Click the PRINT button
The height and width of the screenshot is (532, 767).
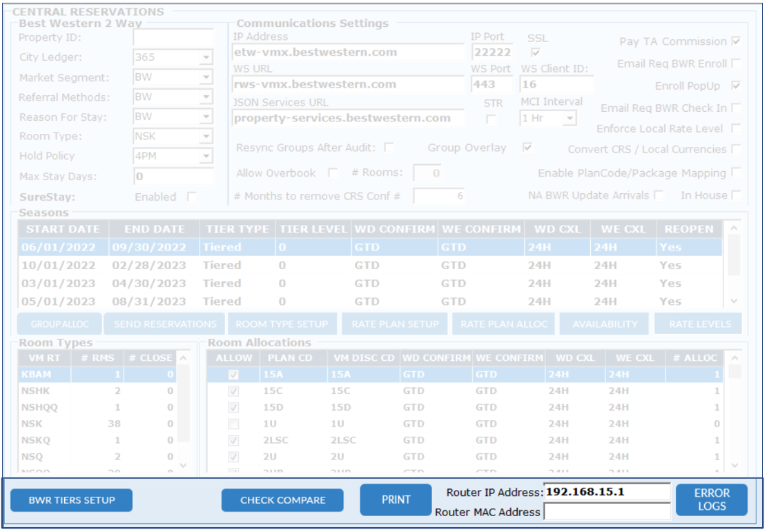point(396,500)
